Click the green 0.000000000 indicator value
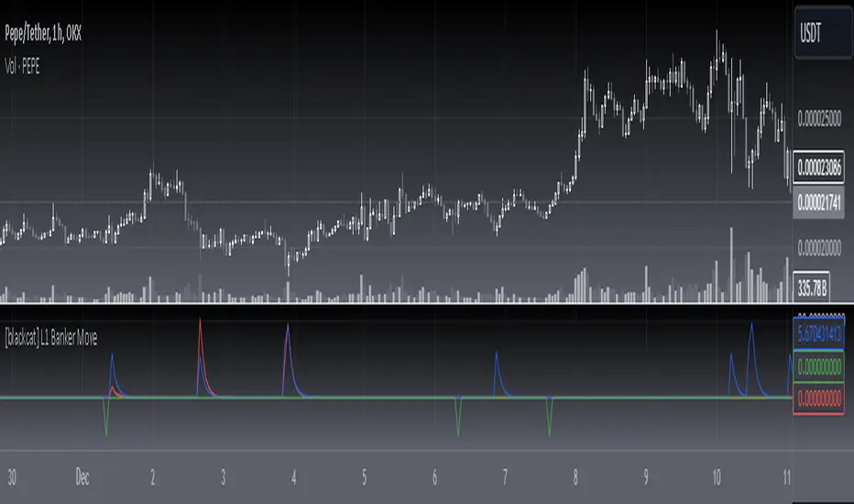Viewport: 854px width, 504px height. (818, 367)
